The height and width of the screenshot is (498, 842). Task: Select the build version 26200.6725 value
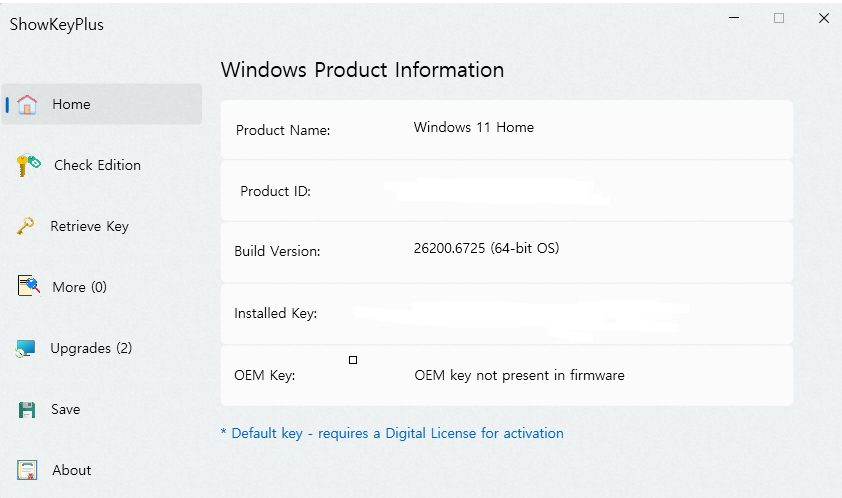tap(487, 248)
